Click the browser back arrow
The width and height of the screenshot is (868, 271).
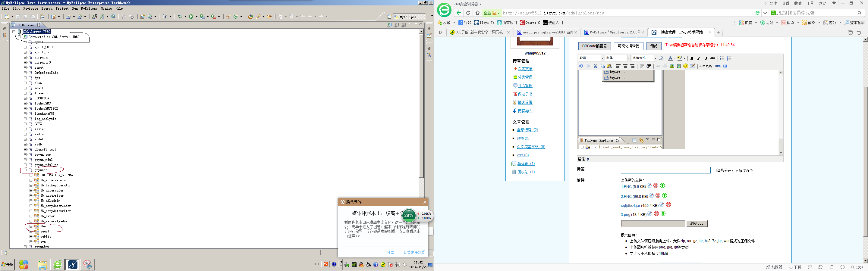pyautogui.click(x=459, y=13)
